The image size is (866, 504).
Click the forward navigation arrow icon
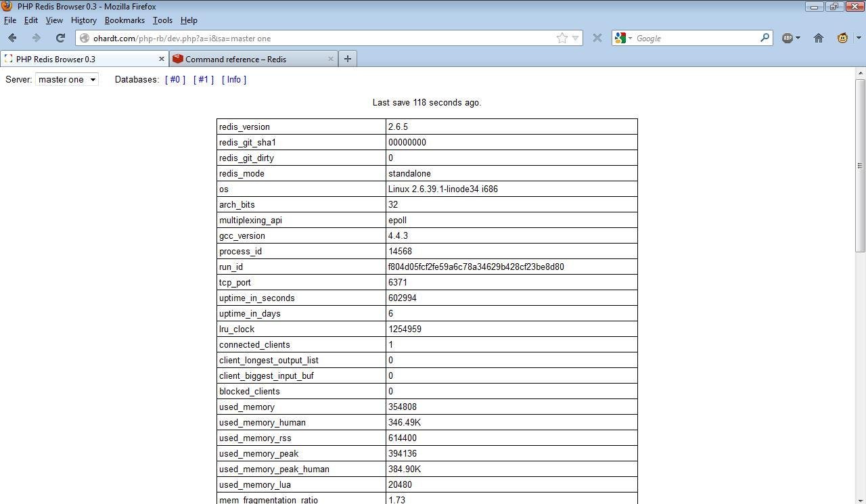tap(36, 38)
